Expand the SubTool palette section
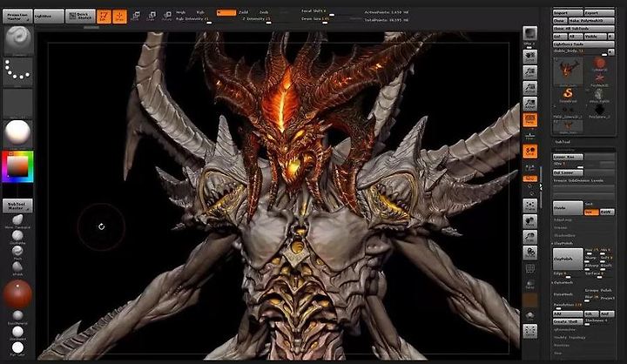The image size is (627, 364). [562, 142]
